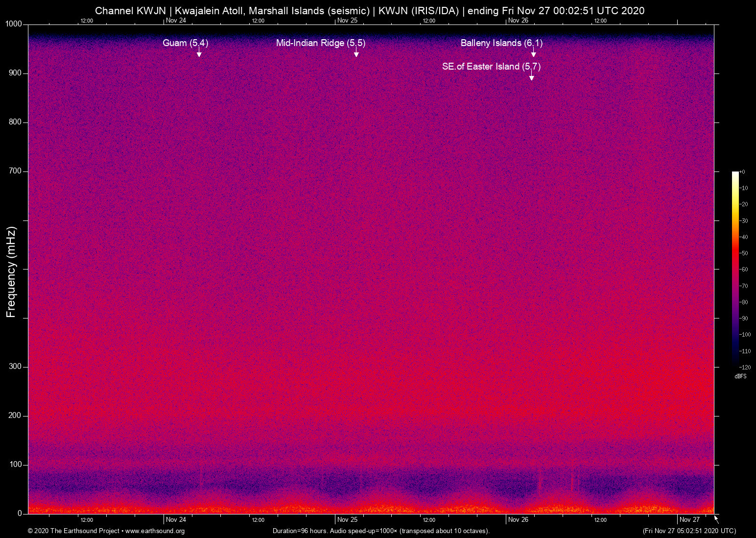Click the dBFS label under the color scale
Image resolution: width=756 pixels, height=538 pixels.
click(740, 376)
